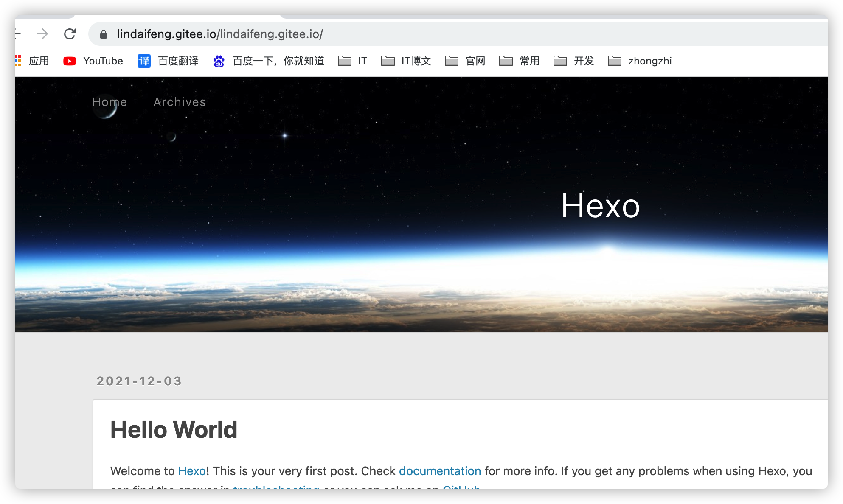Follow the documentation link in the post
The height and width of the screenshot is (504, 843).
pyautogui.click(x=440, y=471)
